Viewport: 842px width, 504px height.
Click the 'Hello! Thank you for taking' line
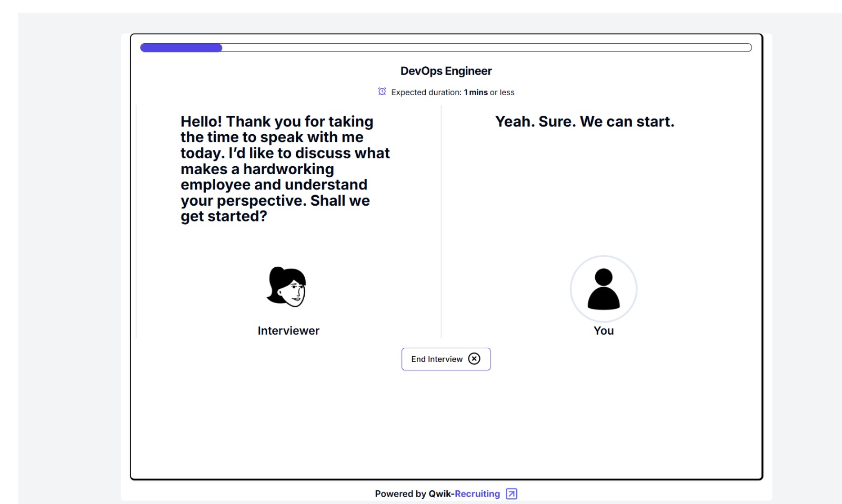277,122
